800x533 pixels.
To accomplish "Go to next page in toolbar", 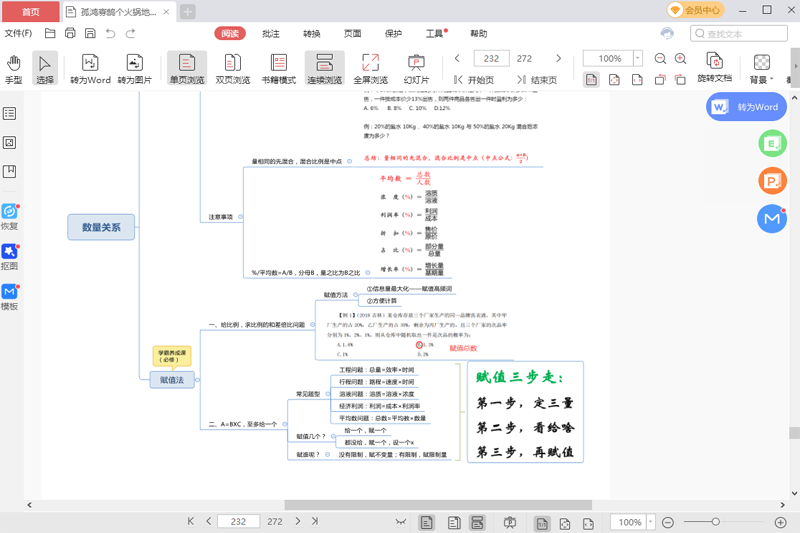I will tap(558, 58).
